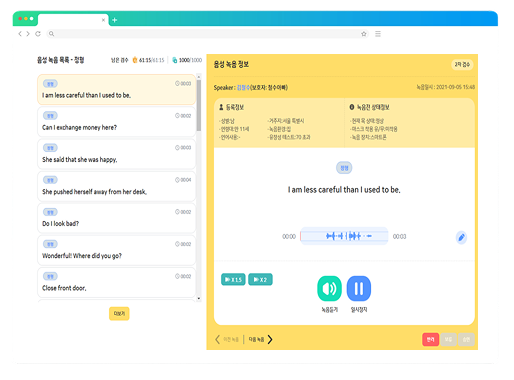514x380 pixels.
Task: Click the orange remaining-time icon
Action: tap(135, 60)
